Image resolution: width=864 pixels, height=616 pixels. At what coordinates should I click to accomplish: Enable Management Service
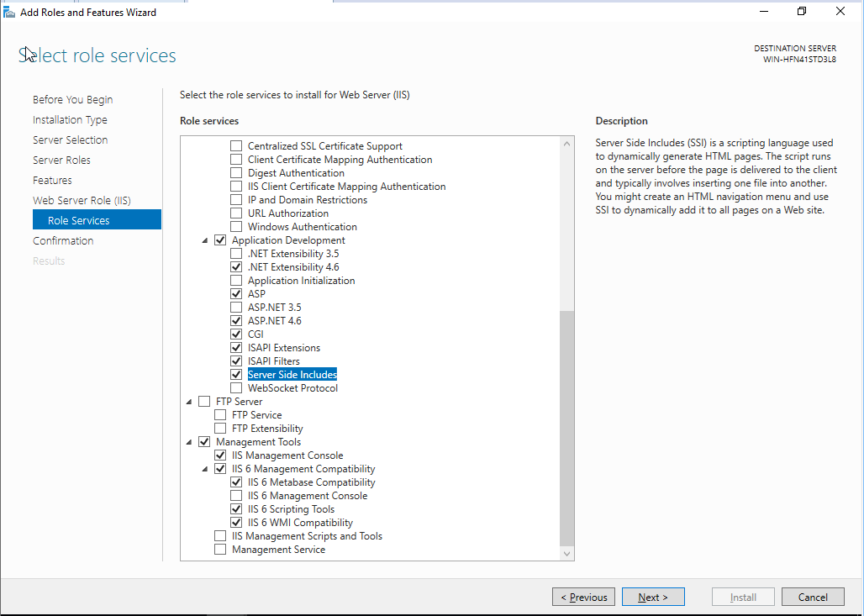click(220, 549)
